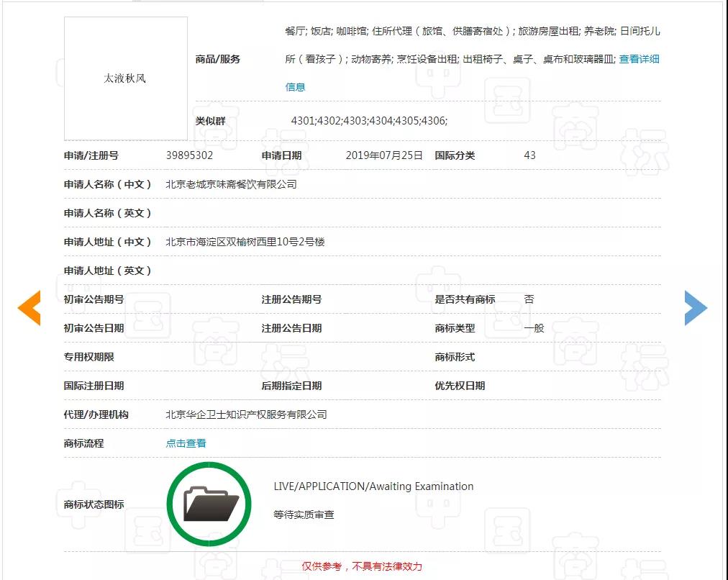Open the 查看详细信息 goods/services link

639,59
